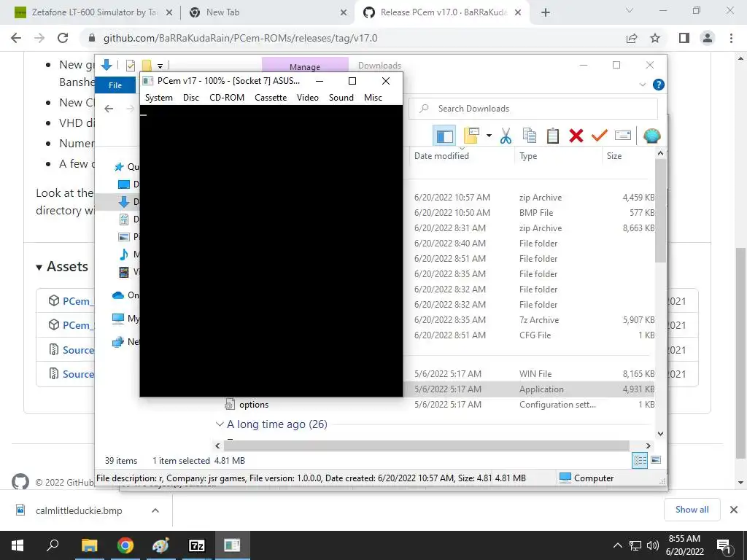The width and height of the screenshot is (747, 560).
Task: Click the teal shell icon in Explorer toolbar
Action: coord(651,136)
